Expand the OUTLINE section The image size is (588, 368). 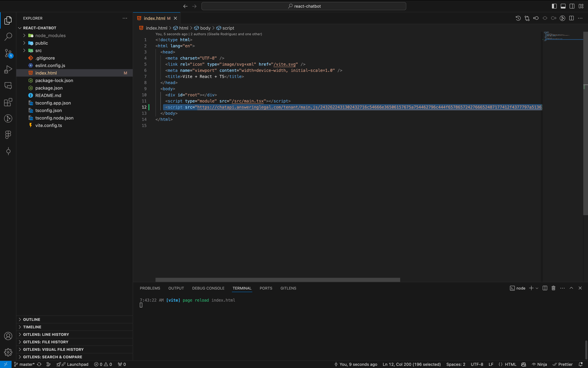click(32, 319)
